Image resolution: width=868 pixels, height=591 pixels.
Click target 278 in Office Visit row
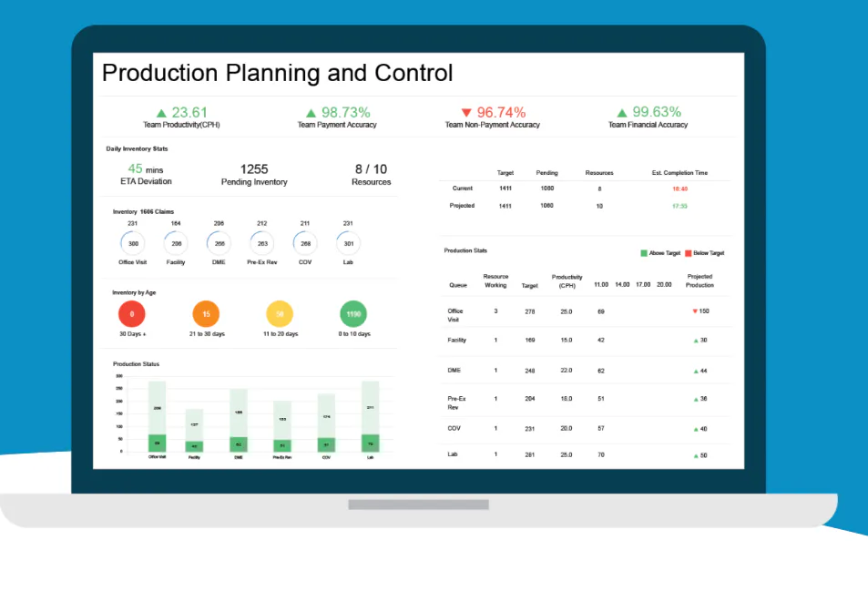point(530,312)
